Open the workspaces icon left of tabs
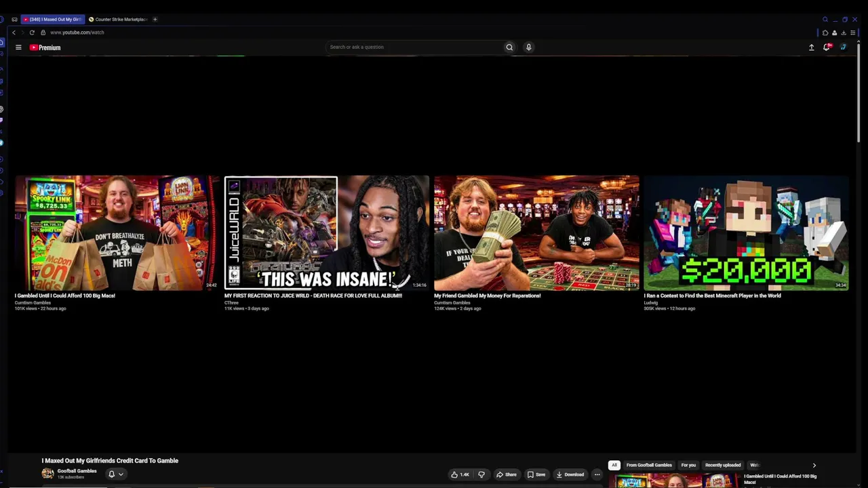Viewport: 868px width, 488px height. click(14, 20)
